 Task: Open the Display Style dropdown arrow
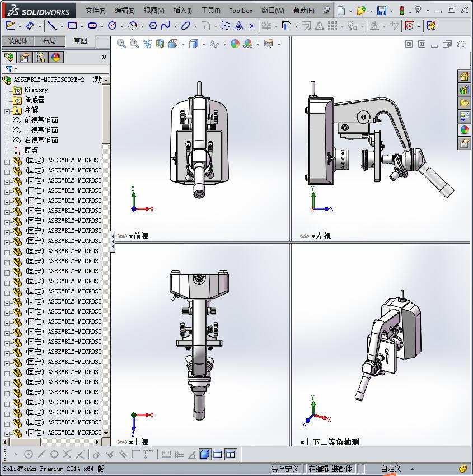(x=204, y=45)
